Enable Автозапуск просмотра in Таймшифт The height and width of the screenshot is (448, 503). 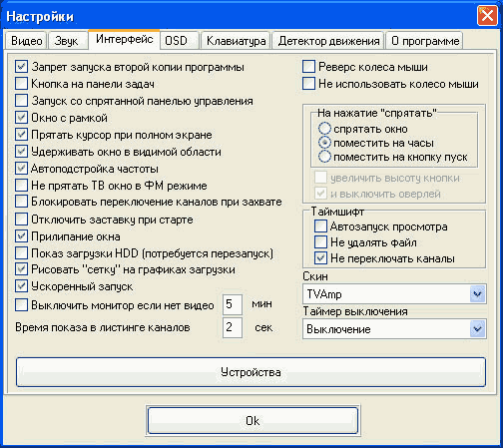pyautogui.click(x=320, y=226)
